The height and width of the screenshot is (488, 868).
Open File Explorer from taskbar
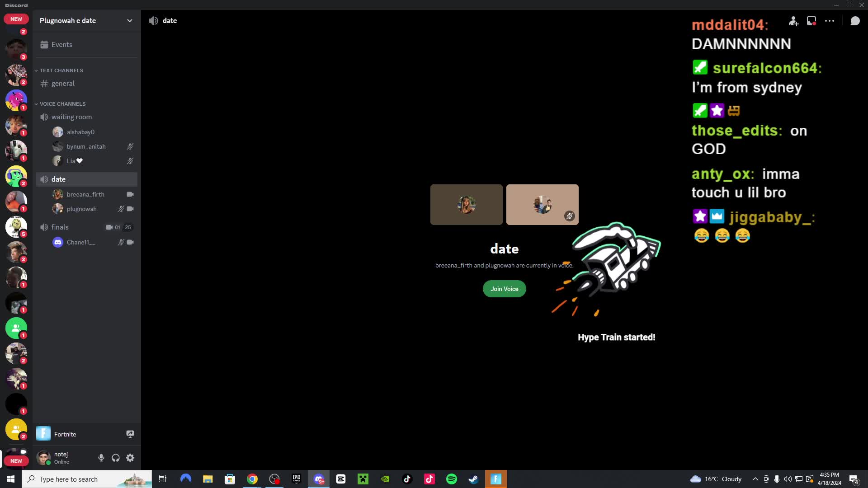point(208,479)
